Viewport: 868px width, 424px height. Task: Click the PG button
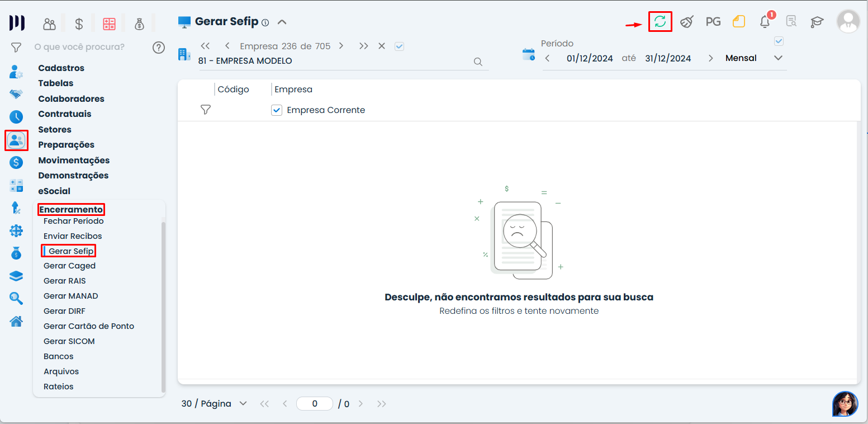point(713,22)
